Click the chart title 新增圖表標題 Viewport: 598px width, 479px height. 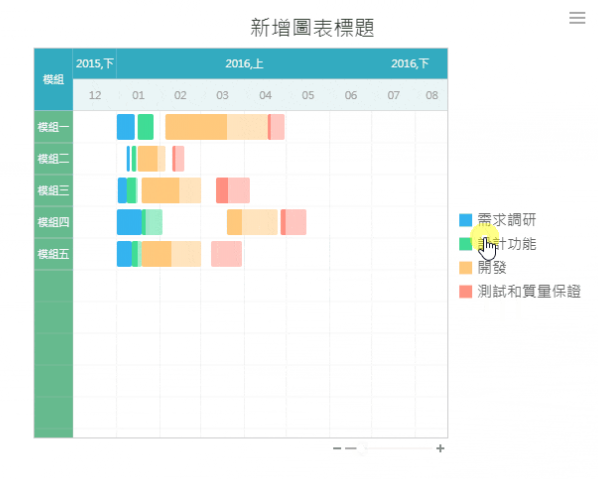(312, 28)
